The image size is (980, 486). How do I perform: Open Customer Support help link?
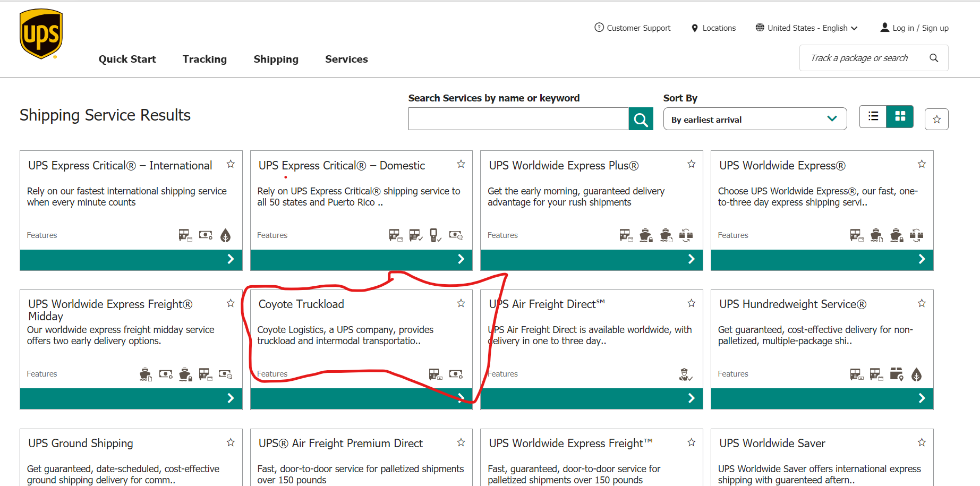tap(632, 28)
